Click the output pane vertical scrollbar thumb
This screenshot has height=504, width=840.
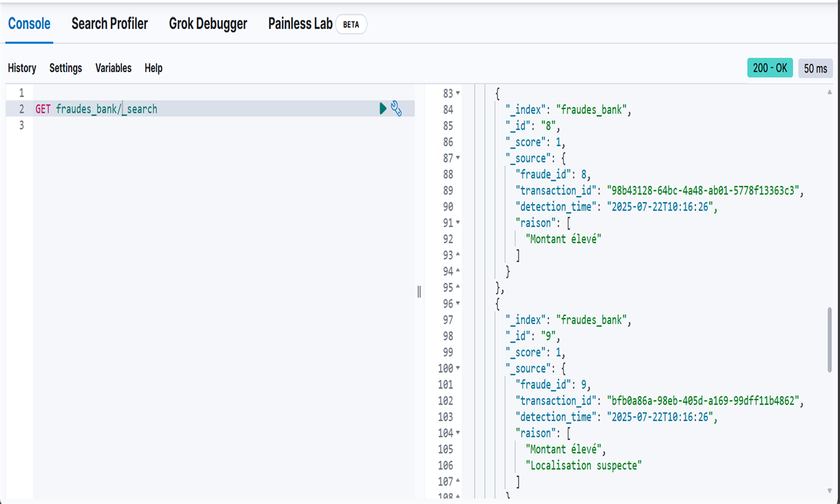point(829,339)
